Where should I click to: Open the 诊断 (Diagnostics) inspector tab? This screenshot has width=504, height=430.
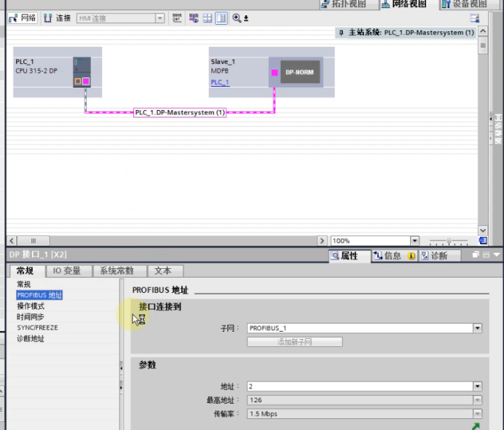[x=439, y=256]
